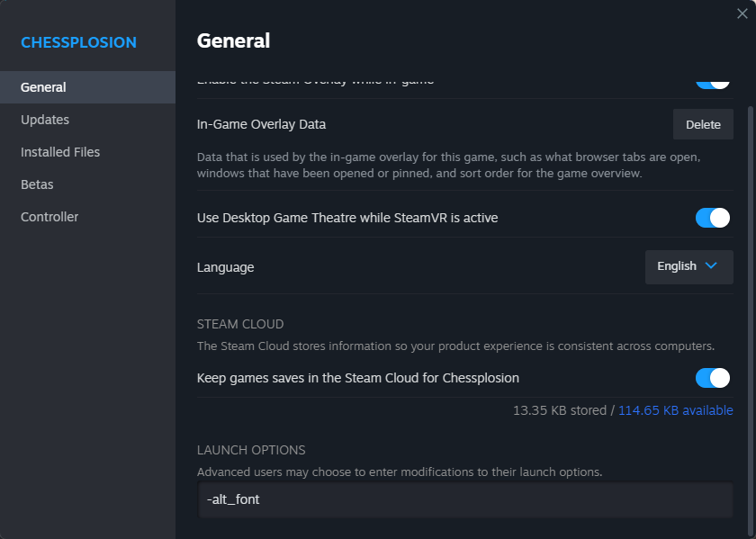
Task: Click Advanced users launch options description
Action: click(400, 472)
